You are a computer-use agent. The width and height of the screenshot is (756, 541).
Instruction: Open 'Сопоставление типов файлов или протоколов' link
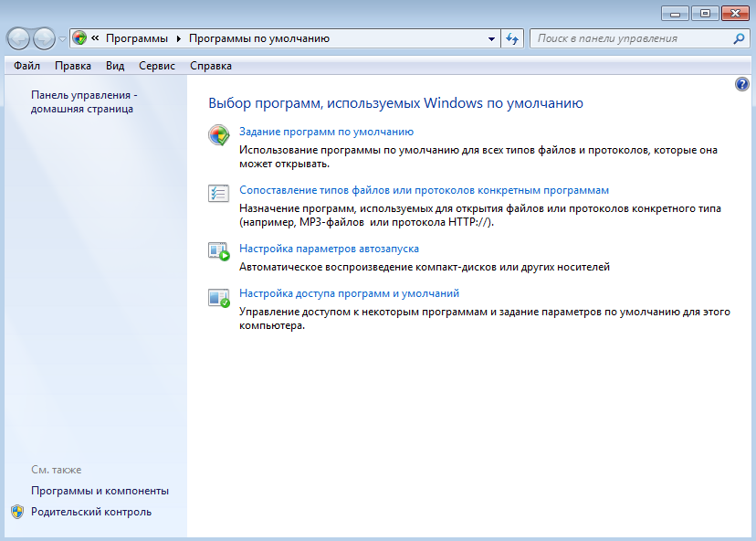[425, 190]
